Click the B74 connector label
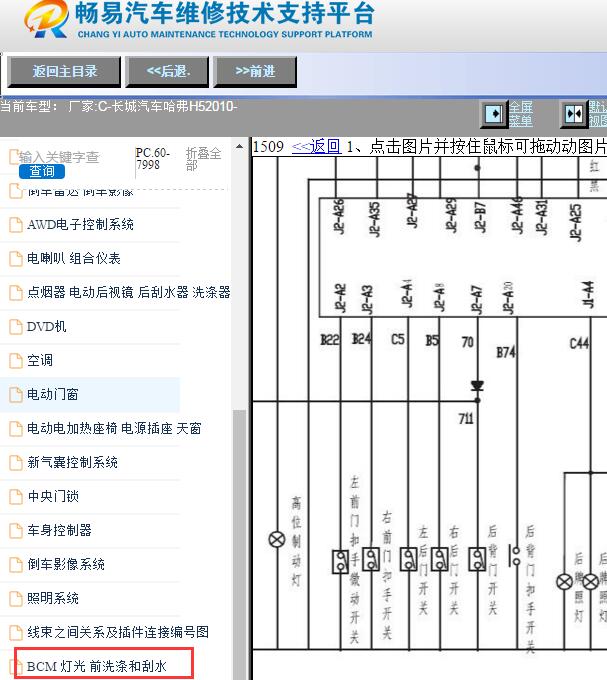 [x=506, y=352]
